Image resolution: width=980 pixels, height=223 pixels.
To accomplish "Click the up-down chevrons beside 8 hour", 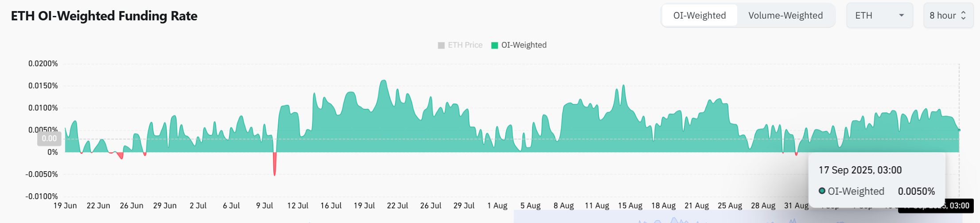I will pos(963,15).
